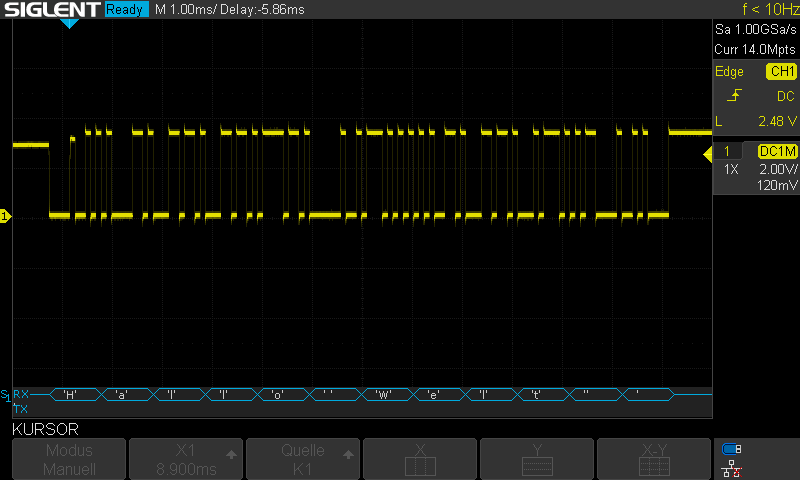Click the decoded 'l' packet right after 'a'
The image size is (800, 480).
pyautogui.click(x=180, y=394)
